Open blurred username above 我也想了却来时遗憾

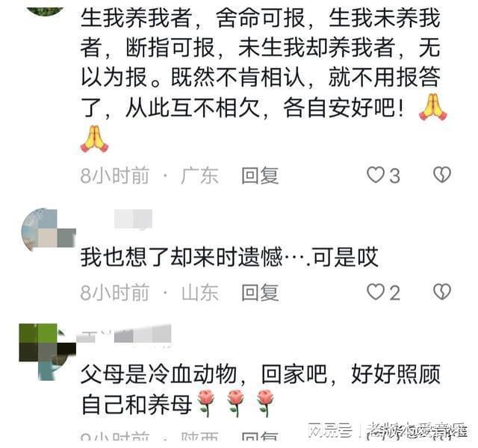pyautogui.click(x=133, y=219)
